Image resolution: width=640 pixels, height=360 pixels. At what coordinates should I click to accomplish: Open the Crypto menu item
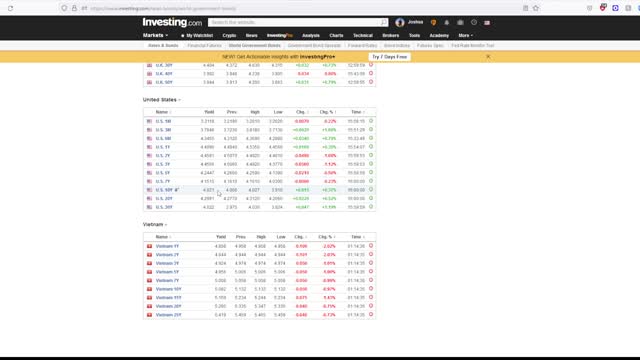pos(229,36)
